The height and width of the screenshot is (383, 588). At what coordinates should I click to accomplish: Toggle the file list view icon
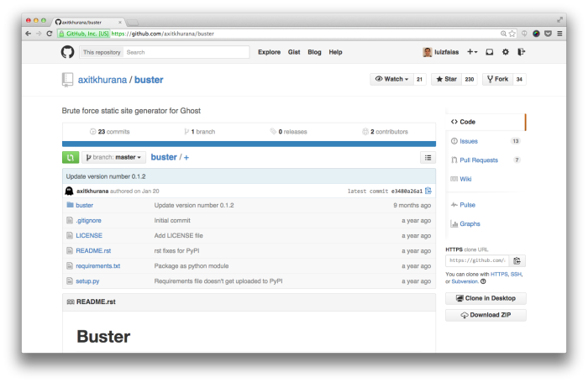coord(428,158)
